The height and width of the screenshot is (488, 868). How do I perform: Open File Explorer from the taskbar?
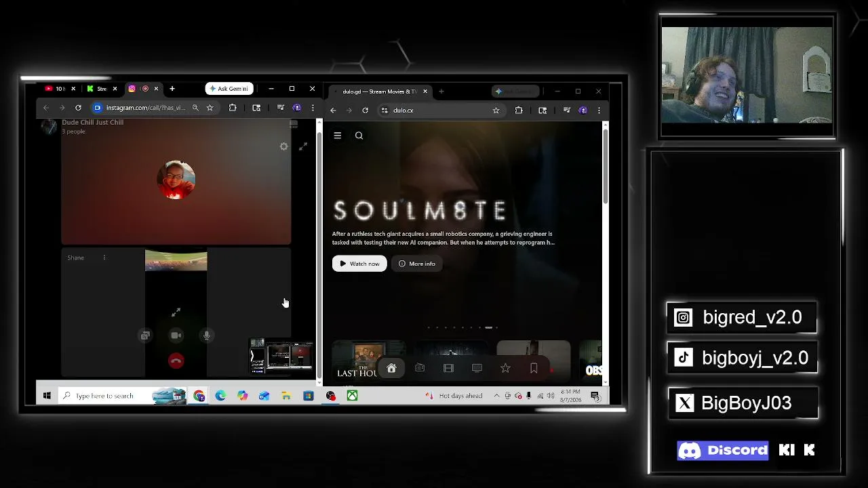pyautogui.click(x=286, y=396)
